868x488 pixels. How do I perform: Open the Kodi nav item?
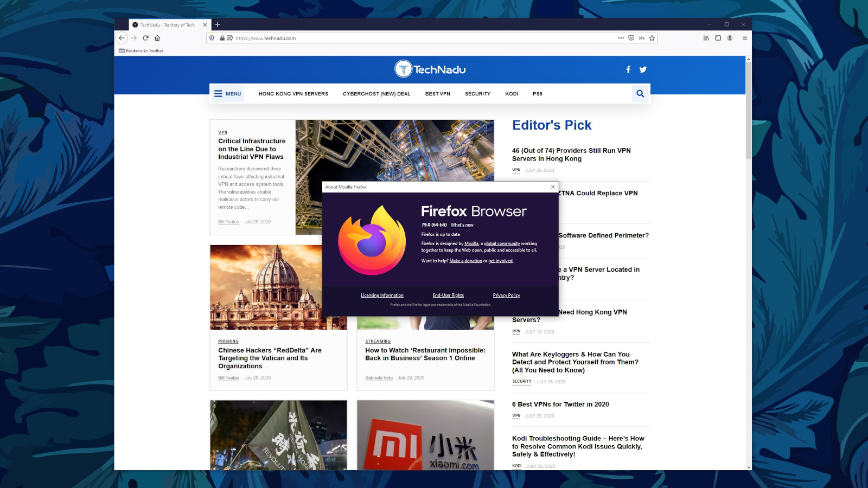click(512, 94)
